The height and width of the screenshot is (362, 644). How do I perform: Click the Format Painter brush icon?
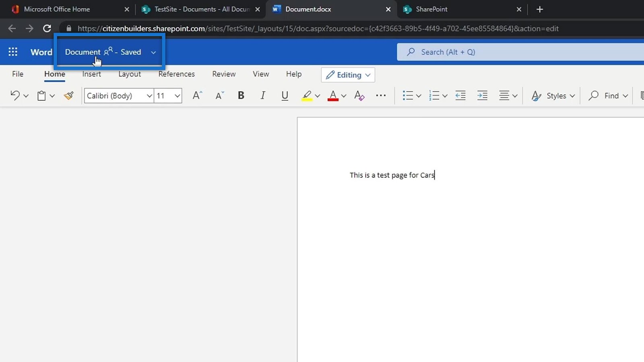coord(69,95)
